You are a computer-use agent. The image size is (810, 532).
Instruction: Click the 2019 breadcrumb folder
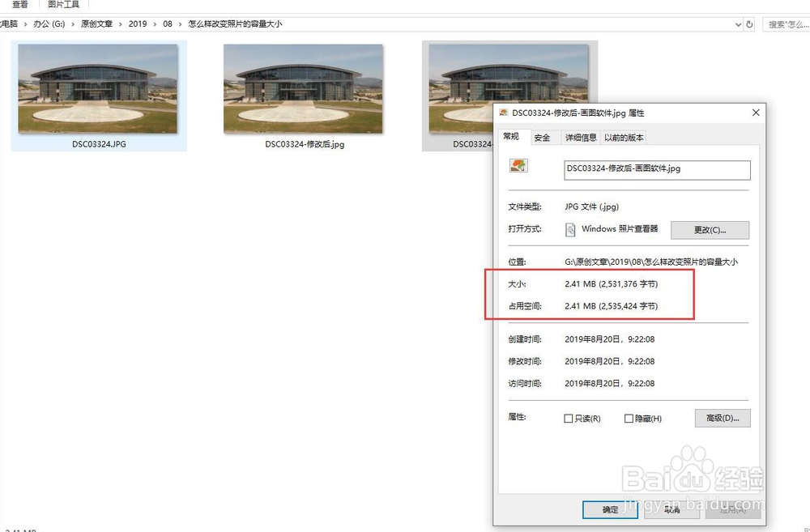138,23
